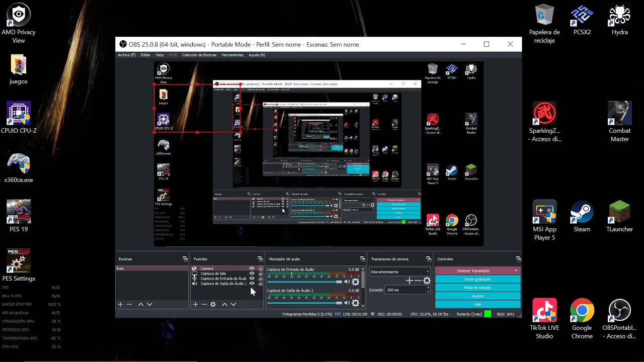Open the Detener Transmisión arrow menu
The image size is (644, 362).
click(516, 270)
